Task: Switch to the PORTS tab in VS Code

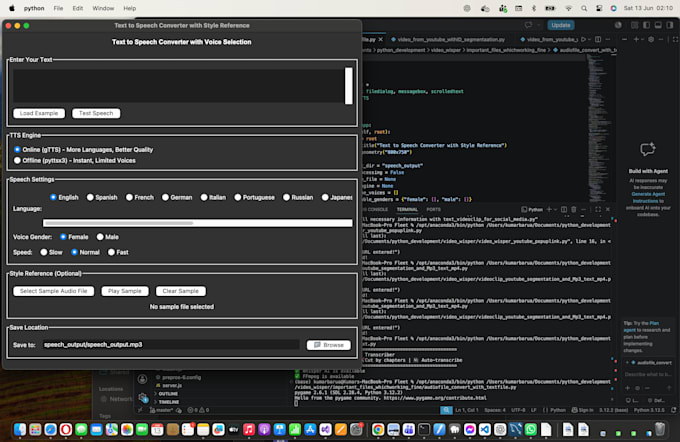Action: point(433,210)
